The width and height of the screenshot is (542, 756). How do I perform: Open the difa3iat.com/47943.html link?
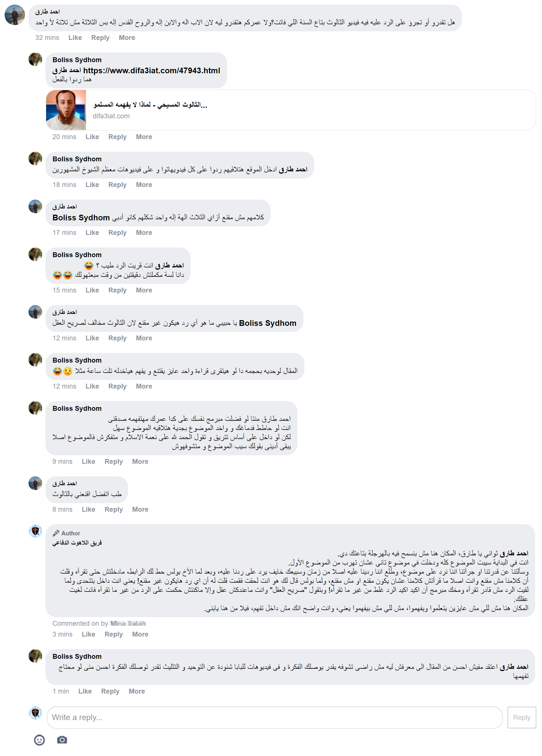tap(152, 71)
